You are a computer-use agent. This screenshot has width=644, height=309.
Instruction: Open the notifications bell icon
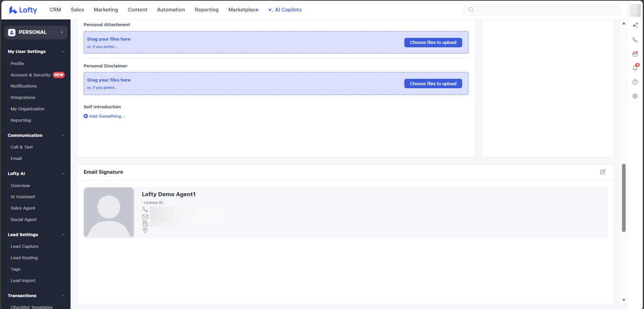click(x=635, y=68)
